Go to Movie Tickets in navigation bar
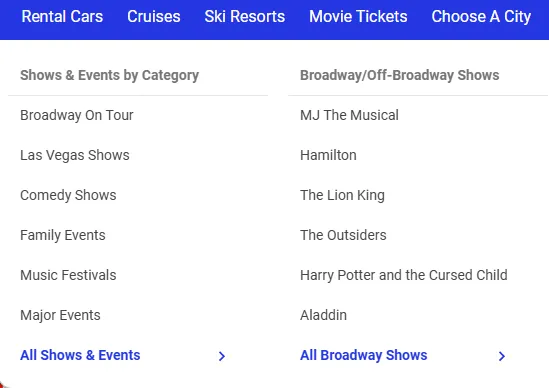 358,16
